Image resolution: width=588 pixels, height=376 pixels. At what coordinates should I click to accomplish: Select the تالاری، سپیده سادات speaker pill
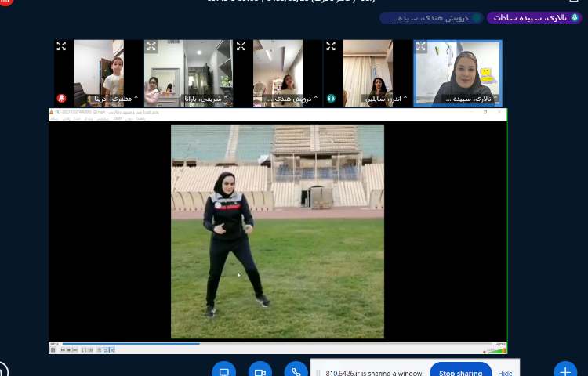point(535,17)
